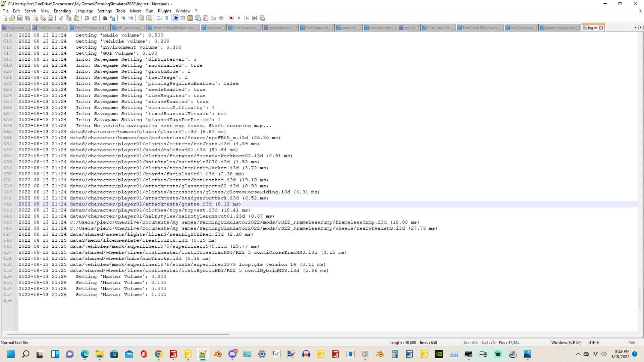
Task: Click the Zoom In magnifier icon
Action: click(x=123, y=18)
